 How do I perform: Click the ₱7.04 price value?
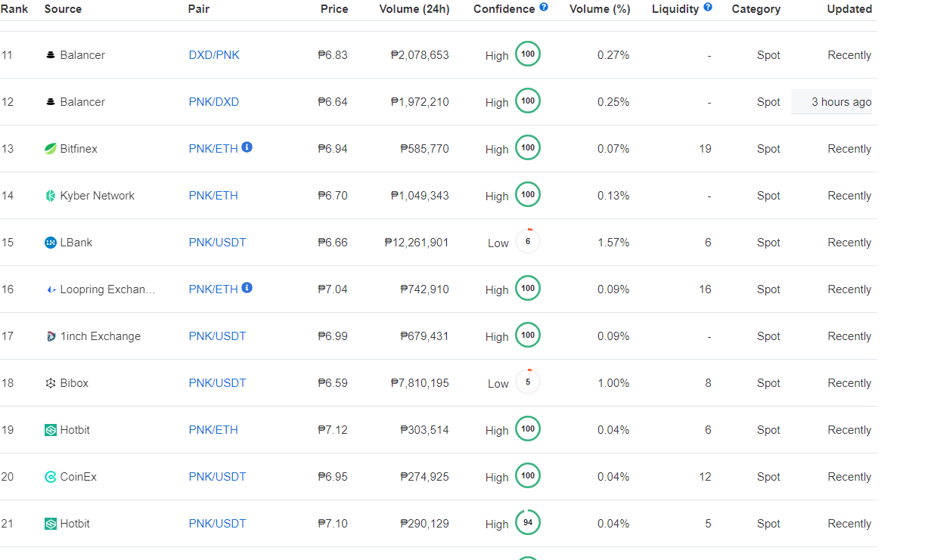click(333, 289)
